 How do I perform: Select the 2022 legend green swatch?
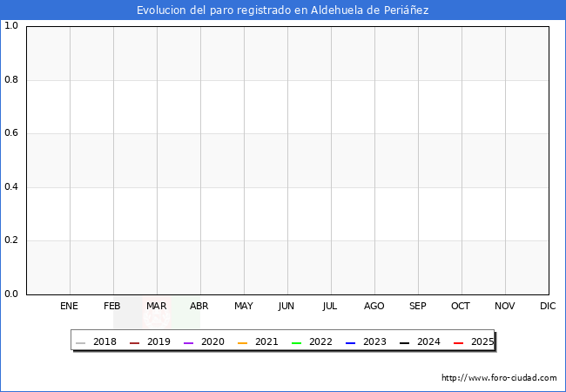[x=296, y=343]
